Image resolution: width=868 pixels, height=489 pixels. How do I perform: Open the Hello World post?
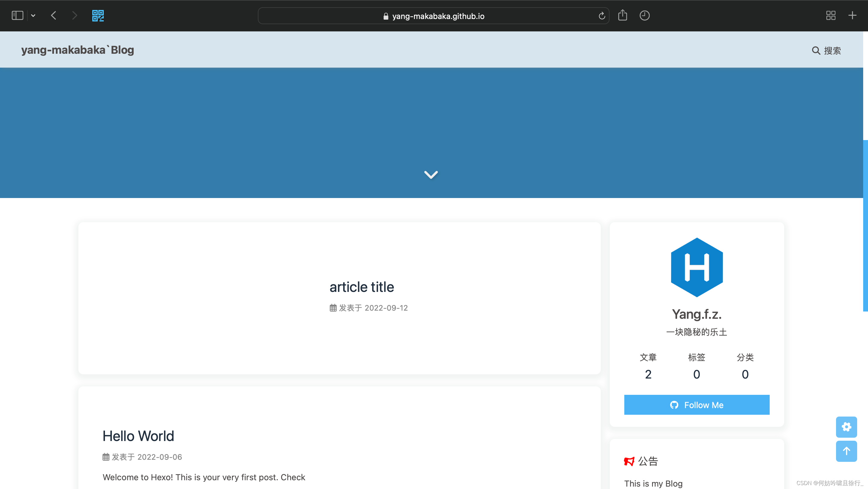point(138,436)
